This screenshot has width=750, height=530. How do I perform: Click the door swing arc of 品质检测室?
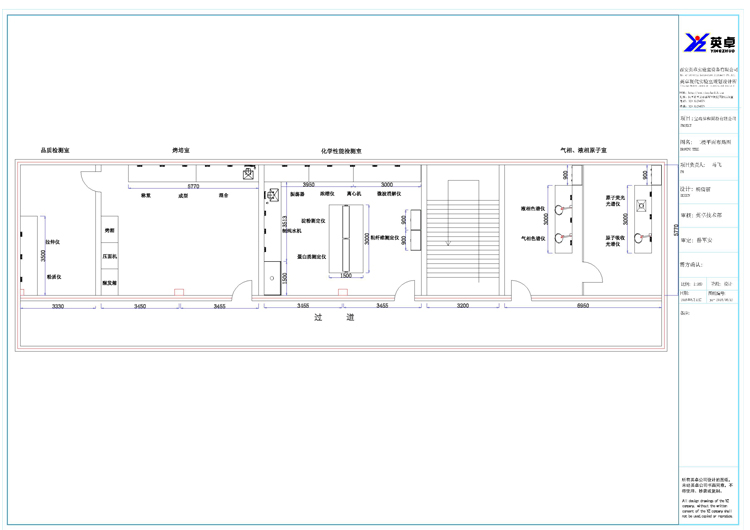[x=88, y=177]
